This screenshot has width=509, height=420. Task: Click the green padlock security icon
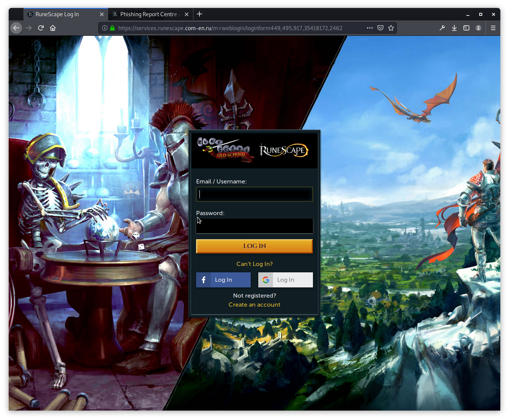[112, 28]
